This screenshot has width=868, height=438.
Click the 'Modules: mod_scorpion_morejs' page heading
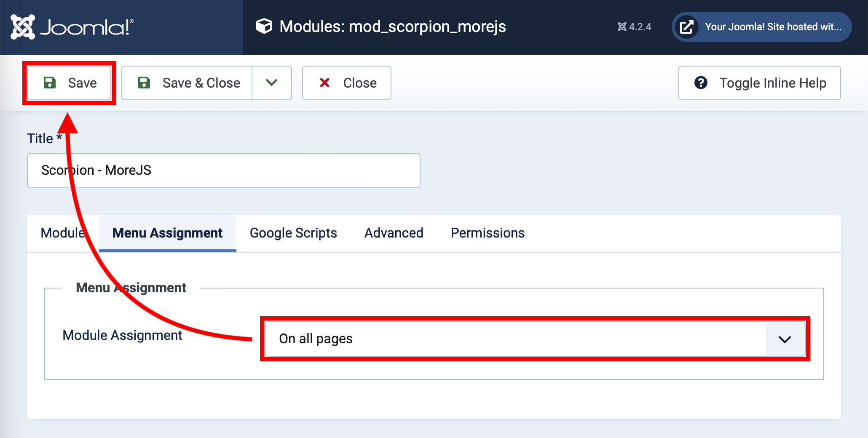click(x=393, y=27)
